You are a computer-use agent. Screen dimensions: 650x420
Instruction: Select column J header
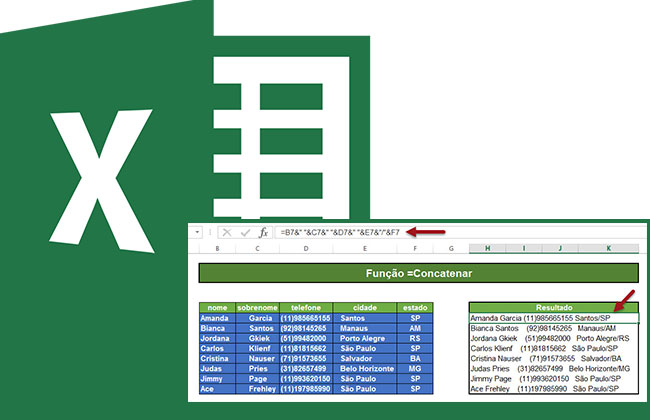click(x=560, y=248)
